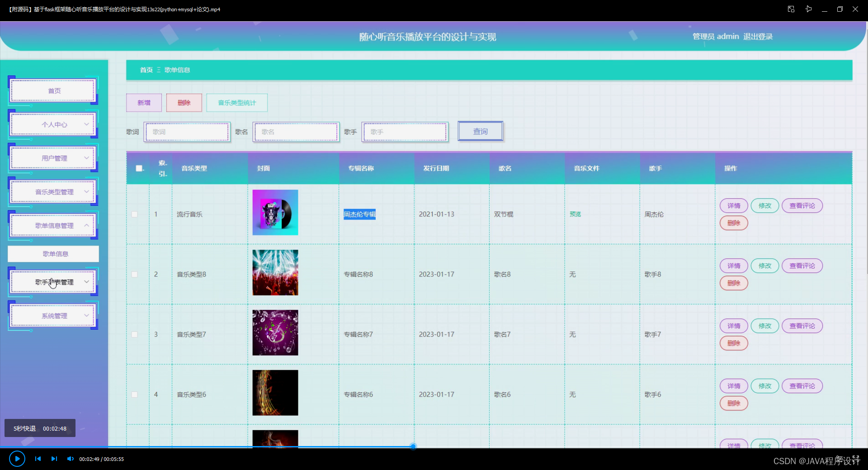The width and height of the screenshot is (868, 470).
Task: Check the row for 歌名7
Action: (x=135, y=334)
